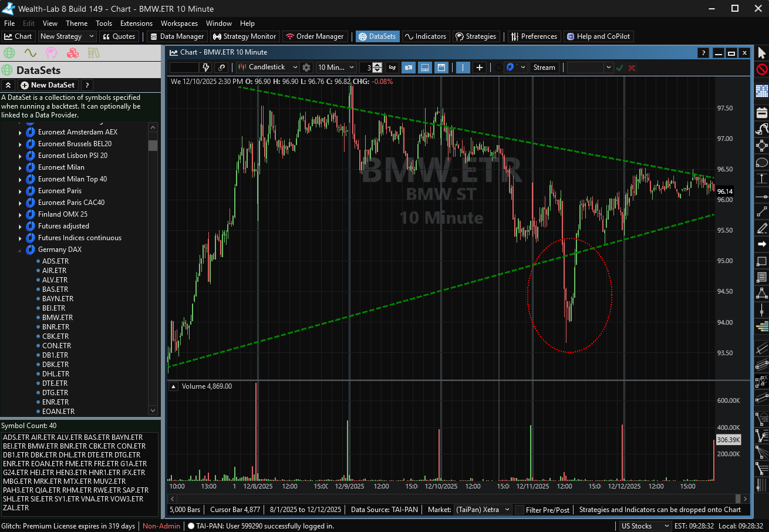This screenshot has width=769, height=532.
Task: Click the New DataSet button
Action: [x=48, y=85]
